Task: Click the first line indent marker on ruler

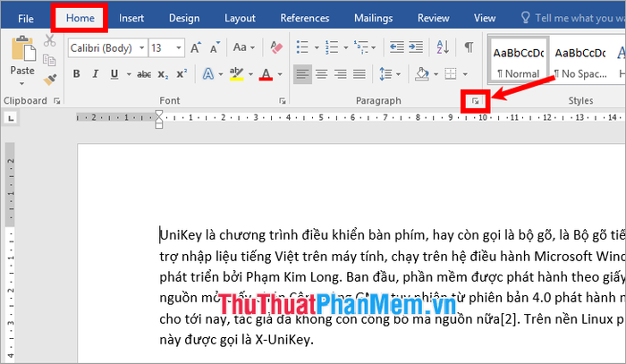Action: [159, 114]
